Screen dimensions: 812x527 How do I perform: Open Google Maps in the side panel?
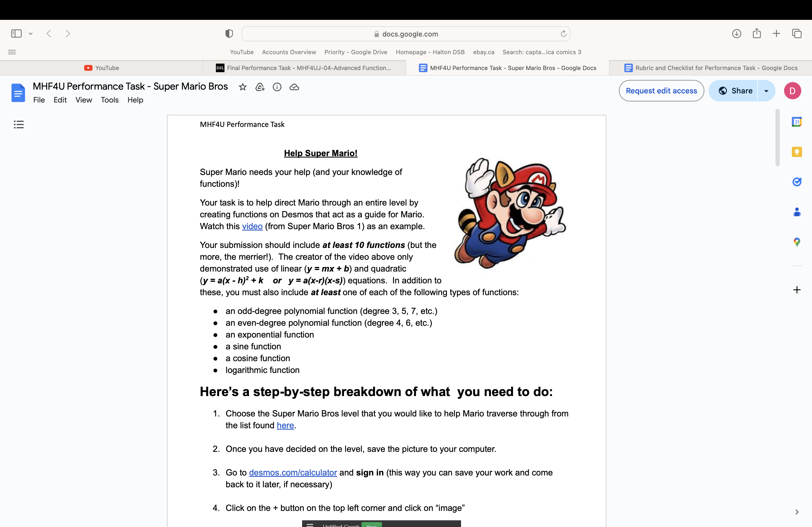tap(797, 242)
